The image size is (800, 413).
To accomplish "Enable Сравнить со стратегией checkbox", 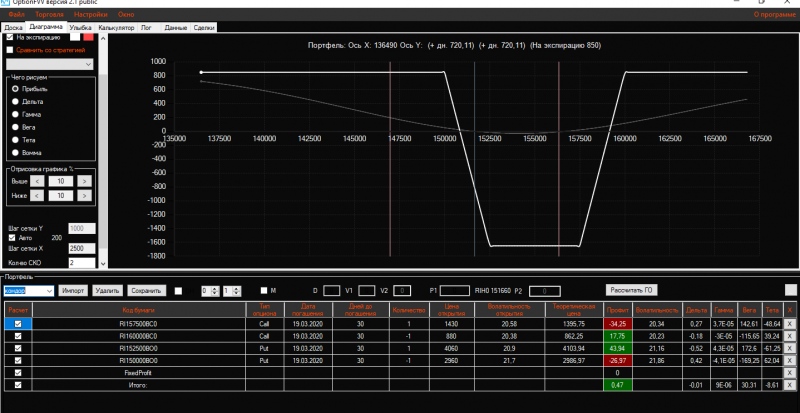I will 10,50.
